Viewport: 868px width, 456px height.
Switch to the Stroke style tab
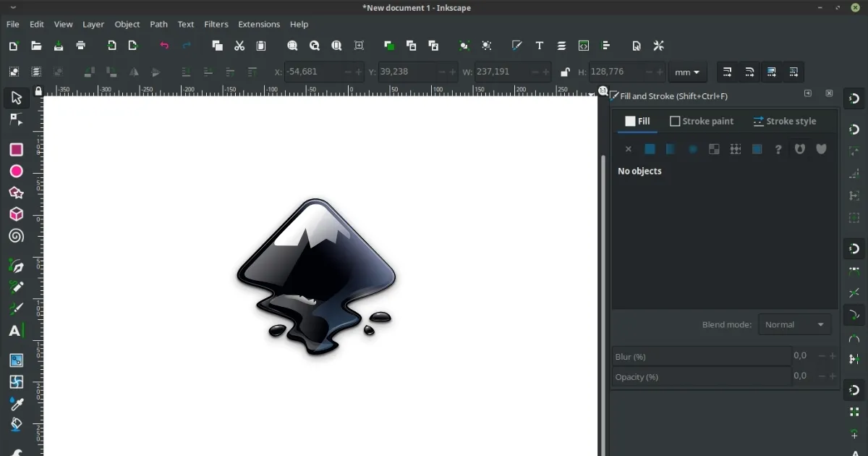point(785,122)
